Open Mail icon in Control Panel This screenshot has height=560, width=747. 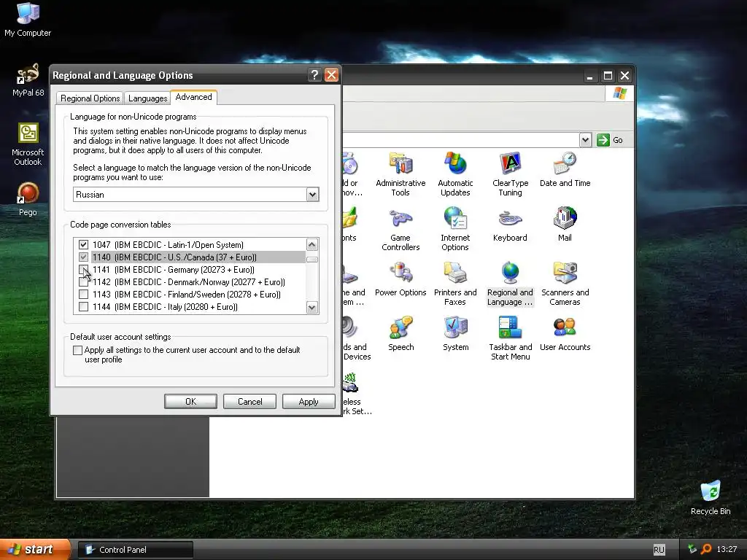(x=565, y=225)
